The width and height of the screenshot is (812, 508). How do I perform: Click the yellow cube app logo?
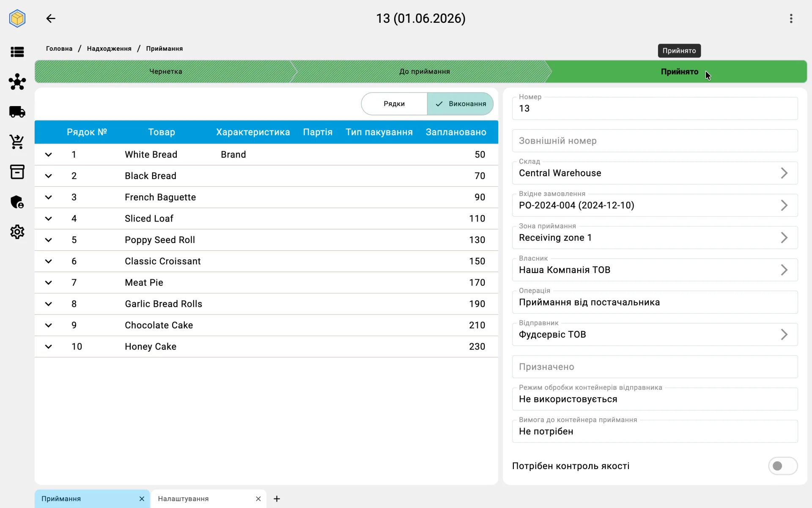17,19
